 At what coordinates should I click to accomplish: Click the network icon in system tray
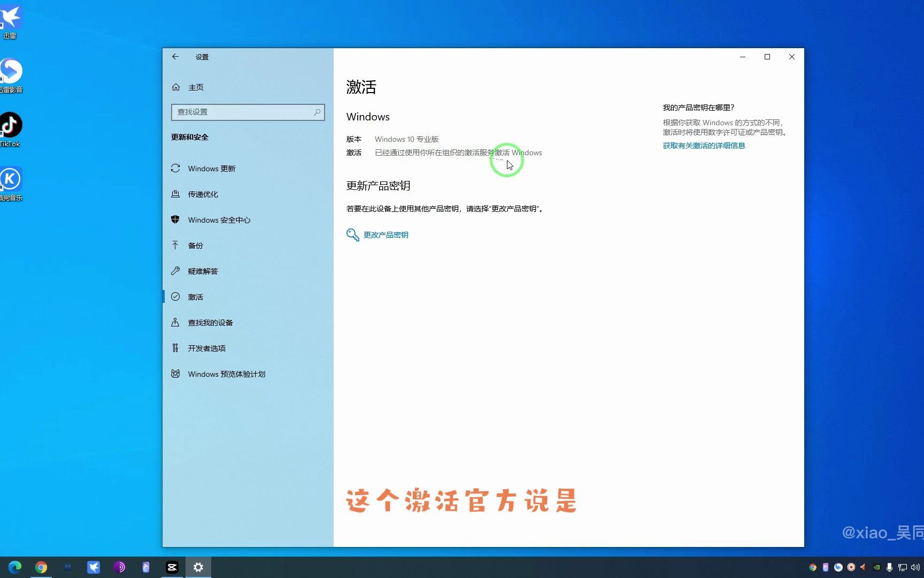902,567
